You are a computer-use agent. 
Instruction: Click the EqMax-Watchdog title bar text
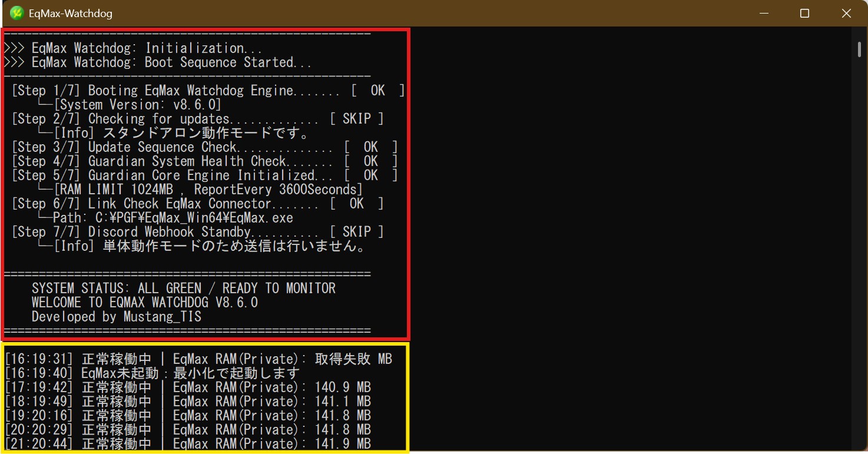[70, 14]
